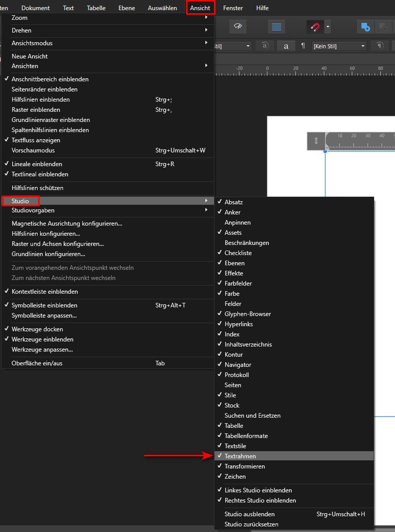Click the up-down arrow on text ruler

pyautogui.click(x=316, y=140)
